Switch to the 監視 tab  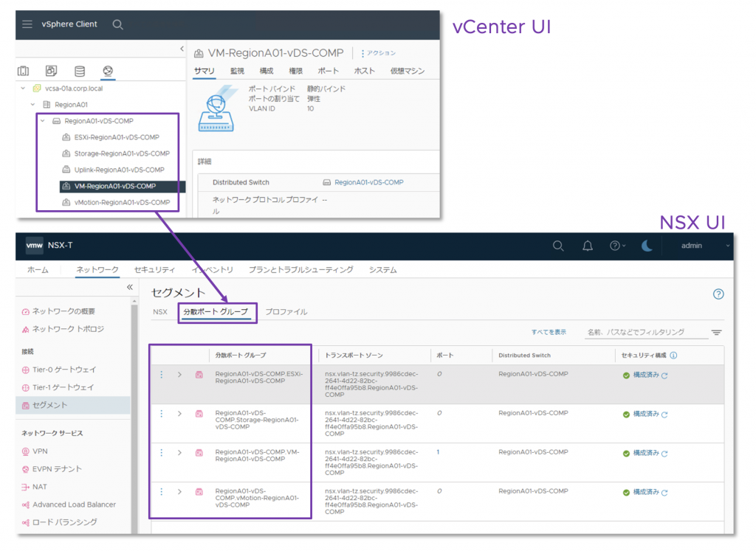point(237,71)
